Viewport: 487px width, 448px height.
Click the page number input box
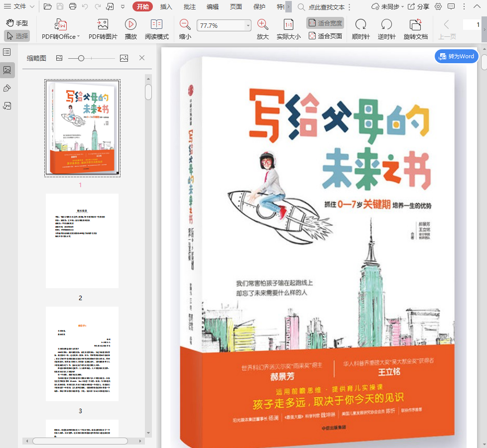(x=472, y=24)
